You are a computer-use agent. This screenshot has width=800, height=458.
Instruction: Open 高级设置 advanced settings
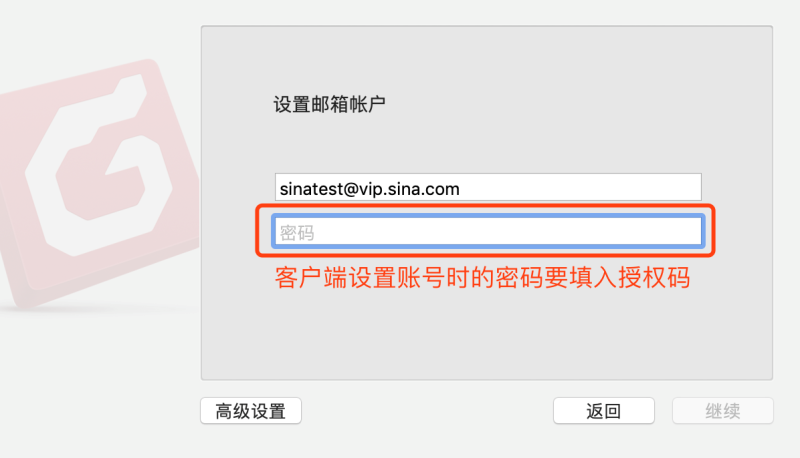(251, 411)
